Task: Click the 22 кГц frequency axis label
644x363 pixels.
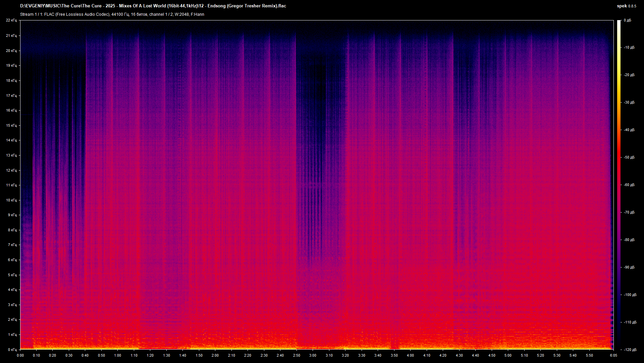Action: point(12,20)
